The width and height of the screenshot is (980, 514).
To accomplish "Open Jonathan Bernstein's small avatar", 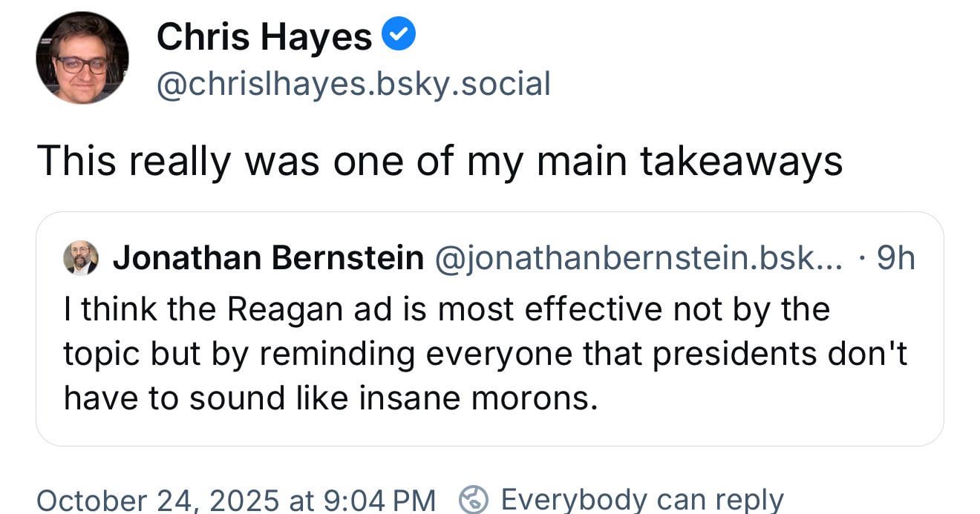I will (x=80, y=258).
